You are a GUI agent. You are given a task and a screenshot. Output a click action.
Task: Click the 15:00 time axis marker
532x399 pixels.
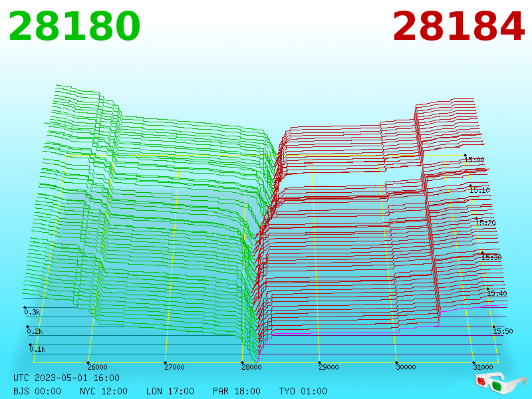[474, 160]
